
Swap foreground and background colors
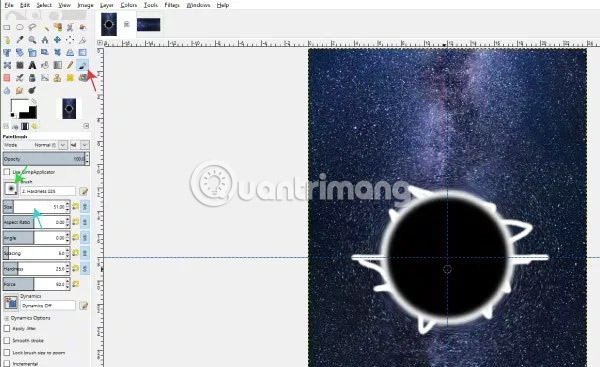[34, 101]
